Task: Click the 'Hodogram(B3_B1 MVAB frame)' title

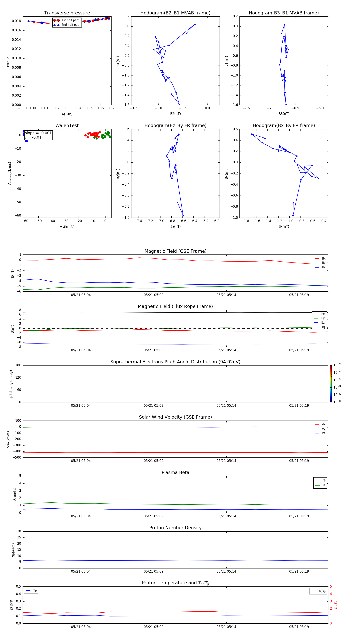Action: coord(284,13)
